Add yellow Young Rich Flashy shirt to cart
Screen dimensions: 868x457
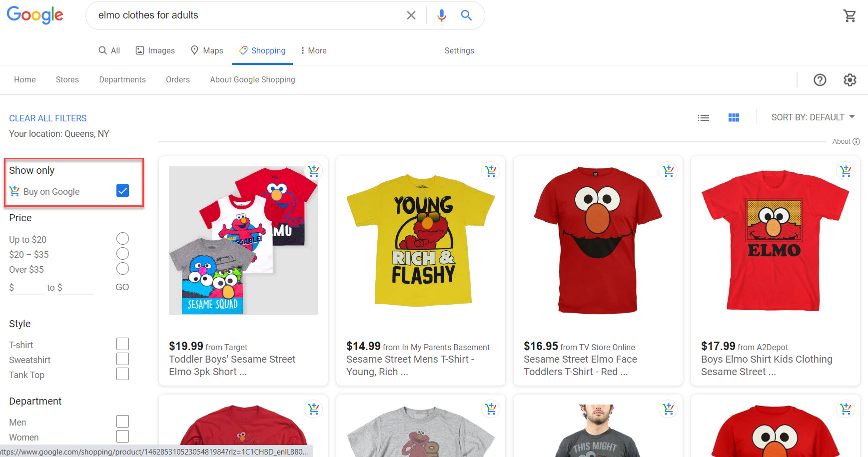pos(491,171)
